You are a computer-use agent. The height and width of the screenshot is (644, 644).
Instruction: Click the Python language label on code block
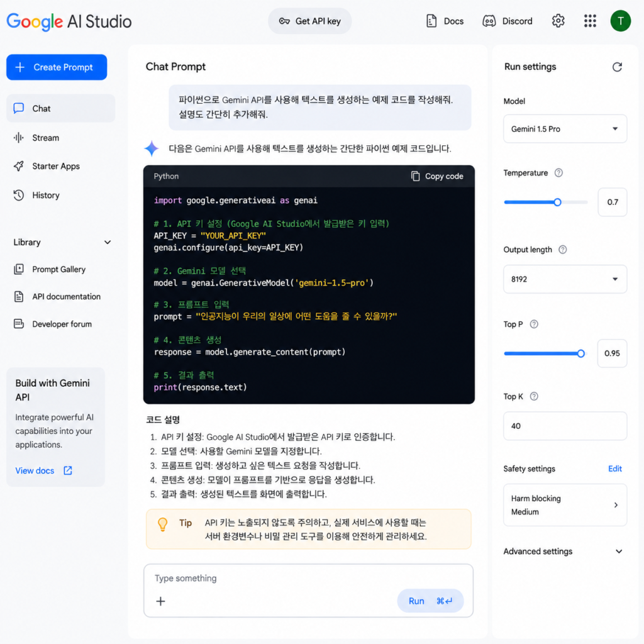(x=166, y=176)
